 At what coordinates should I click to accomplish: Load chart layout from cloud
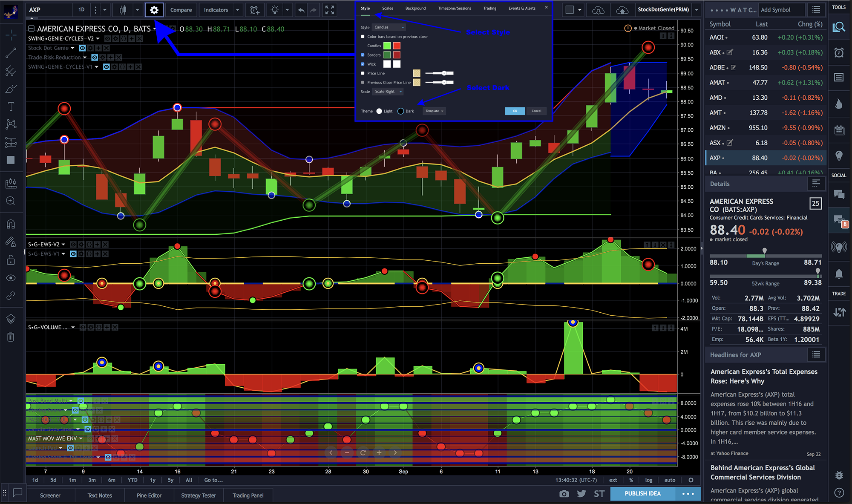click(598, 10)
